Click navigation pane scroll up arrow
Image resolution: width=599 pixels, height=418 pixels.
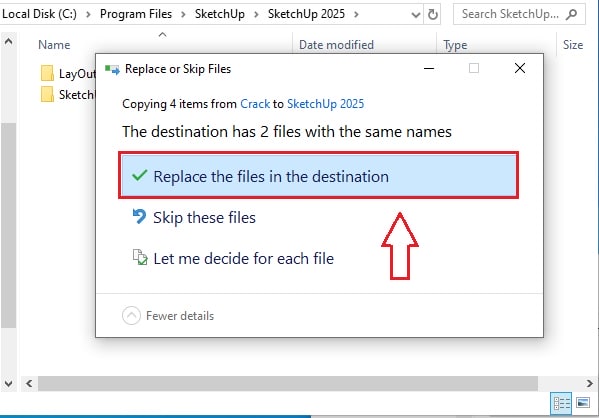tap(8, 41)
